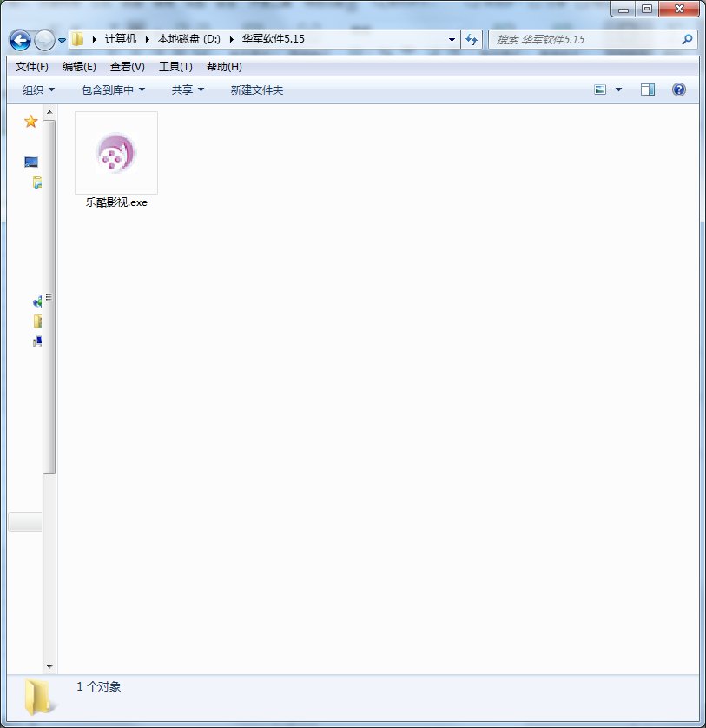Open the 文件(F) menu

pos(32,67)
